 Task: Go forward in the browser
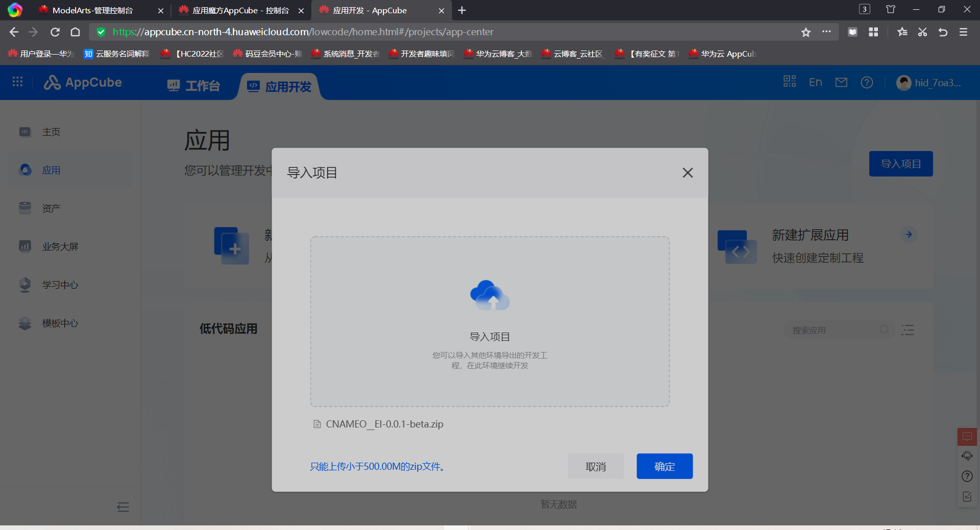(34, 32)
